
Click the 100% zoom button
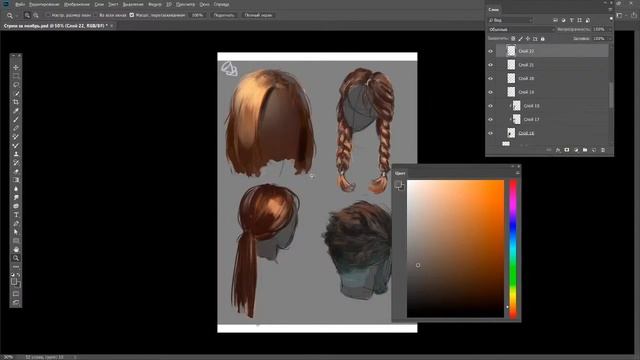198,15
